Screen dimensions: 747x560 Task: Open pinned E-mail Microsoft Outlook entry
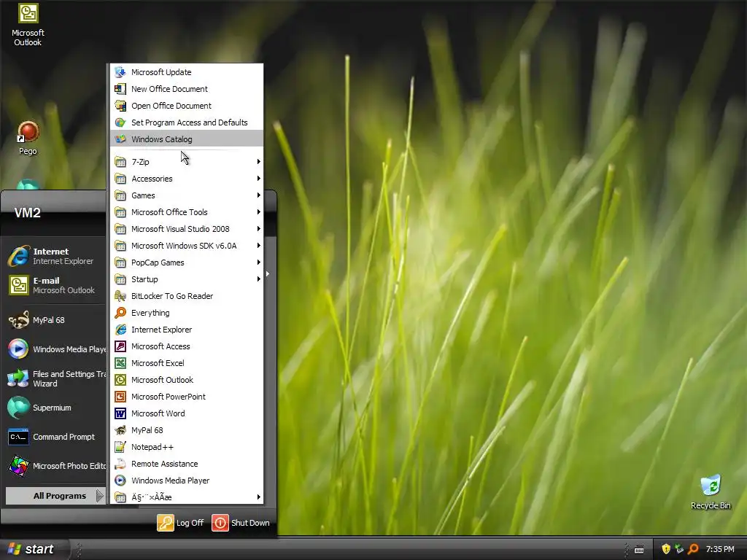pos(55,285)
